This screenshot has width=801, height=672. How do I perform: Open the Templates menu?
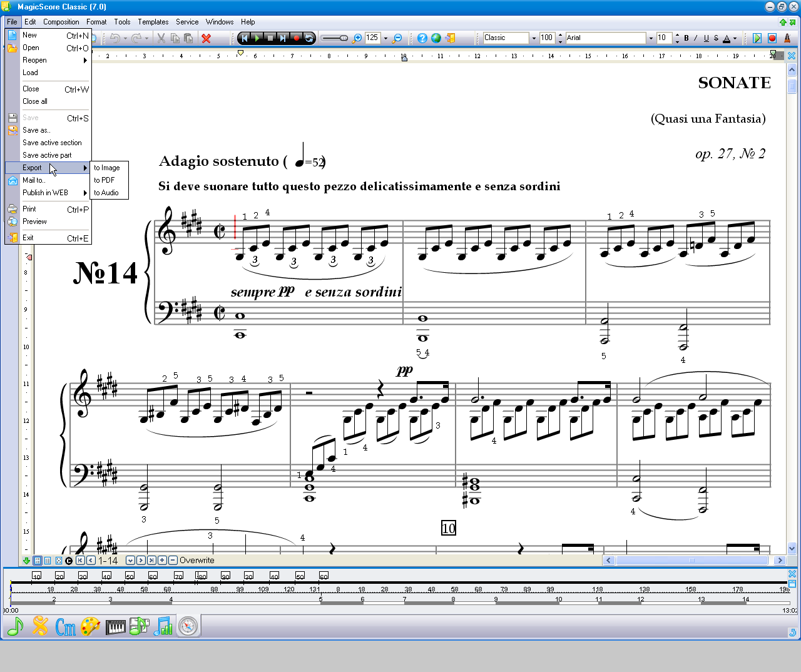(153, 22)
